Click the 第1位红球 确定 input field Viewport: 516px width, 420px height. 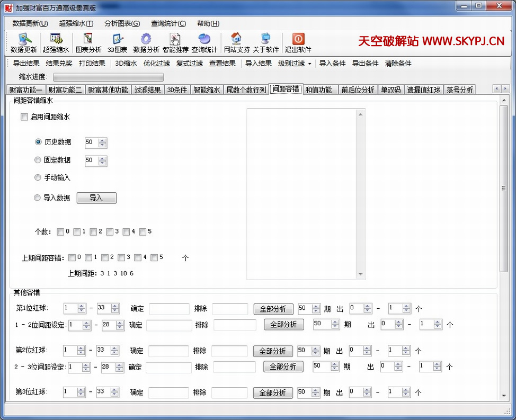tap(169, 309)
